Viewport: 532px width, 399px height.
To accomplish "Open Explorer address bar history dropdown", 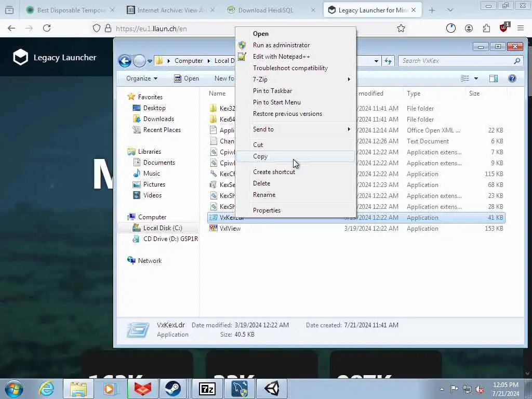I will pos(376,61).
